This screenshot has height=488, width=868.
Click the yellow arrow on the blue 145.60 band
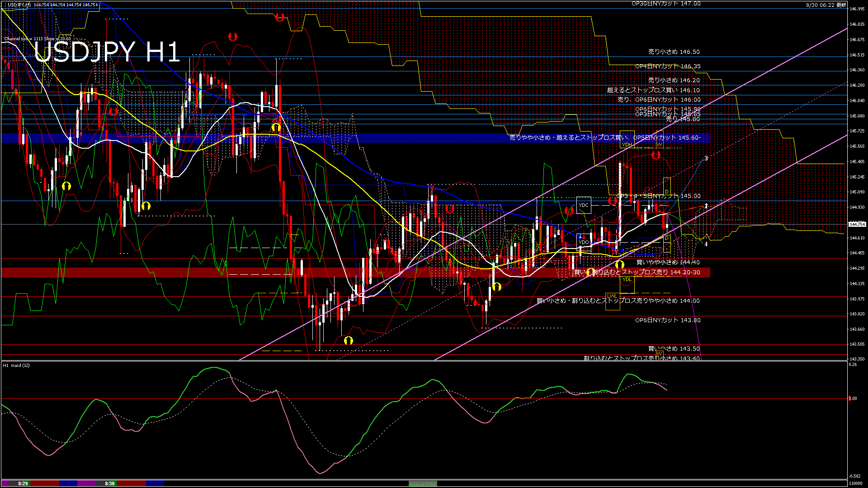276,128
